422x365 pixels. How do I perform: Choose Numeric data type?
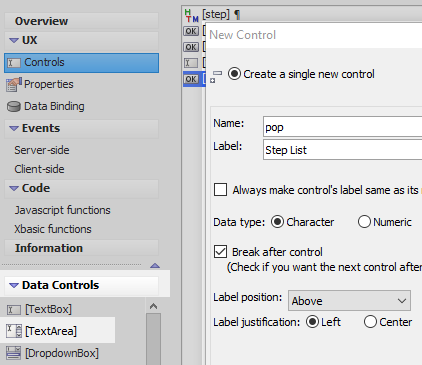coord(364,222)
